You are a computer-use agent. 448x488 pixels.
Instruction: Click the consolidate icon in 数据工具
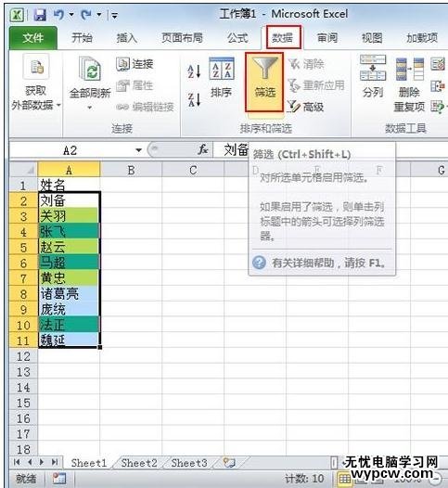tap(438, 86)
